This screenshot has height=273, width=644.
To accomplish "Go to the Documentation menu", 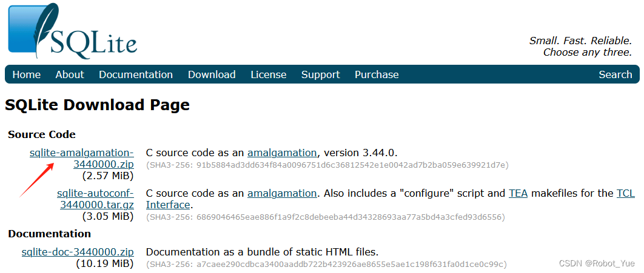I will click(x=136, y=74).
